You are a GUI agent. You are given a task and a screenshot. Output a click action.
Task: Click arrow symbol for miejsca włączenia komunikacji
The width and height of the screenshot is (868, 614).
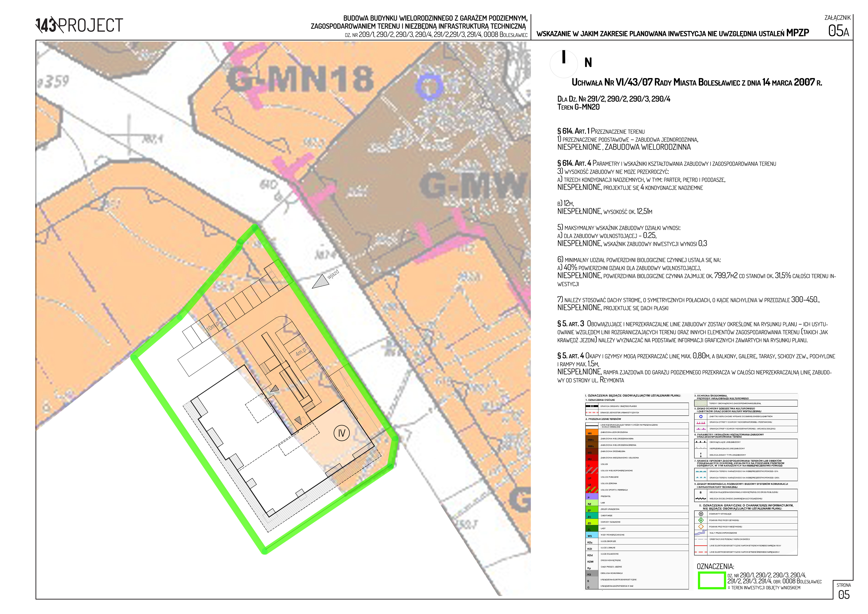point(701,492)
